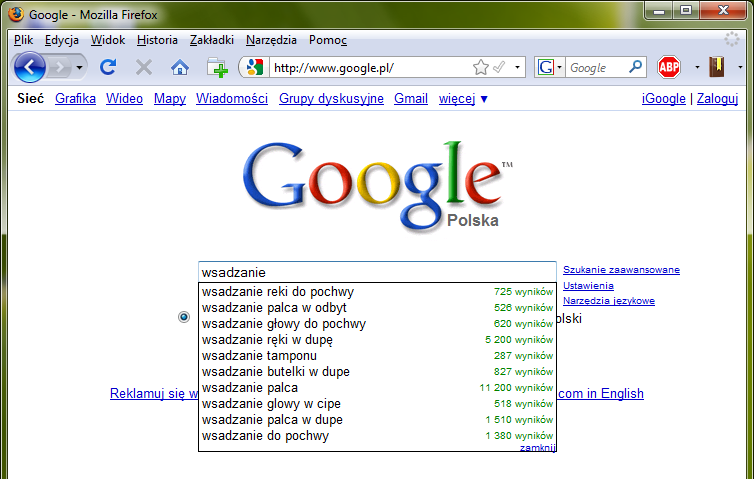755x479 pixels.
Task: Reload the page with the Refresh icon
Action: 108,67
